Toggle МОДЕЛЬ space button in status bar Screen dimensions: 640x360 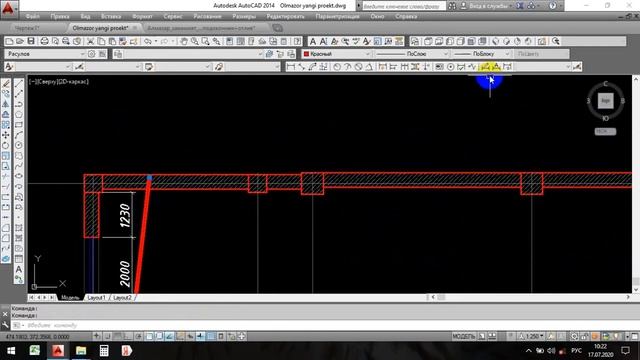pos(464,336)
